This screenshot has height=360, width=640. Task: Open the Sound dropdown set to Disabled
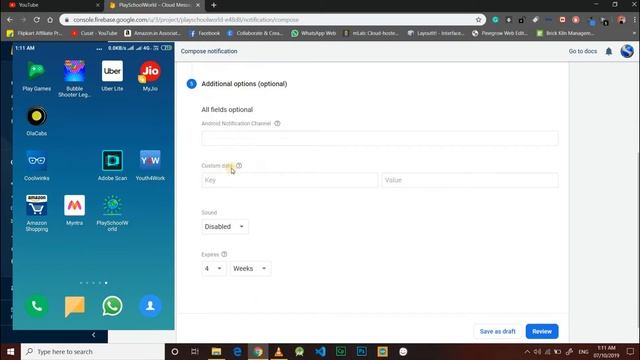click(224, 227)
